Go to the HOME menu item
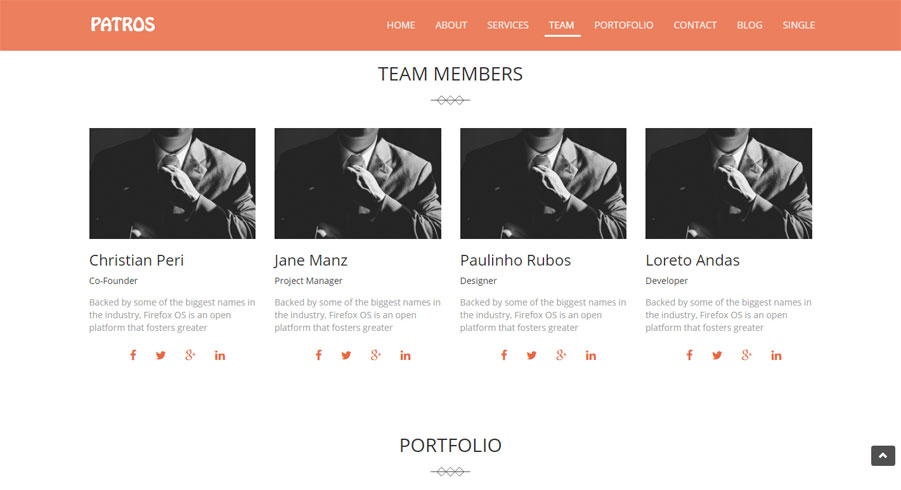 click(401, 25)
